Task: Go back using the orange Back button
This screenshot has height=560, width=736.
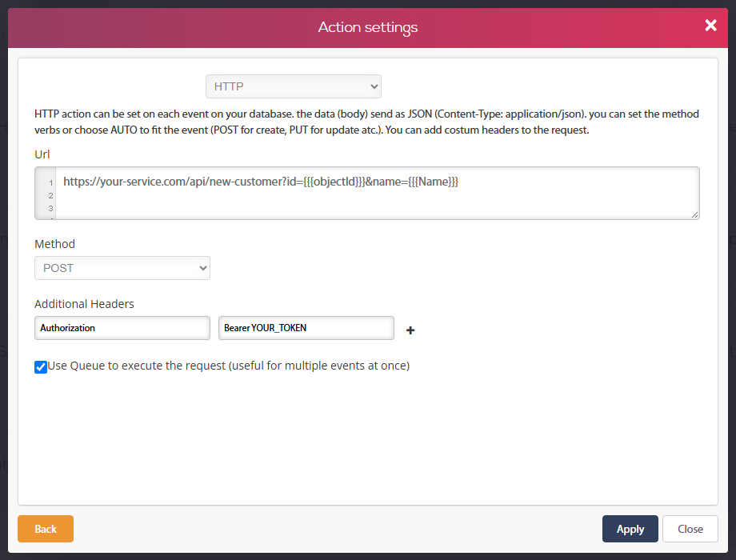Action: (x=46, y=529)
